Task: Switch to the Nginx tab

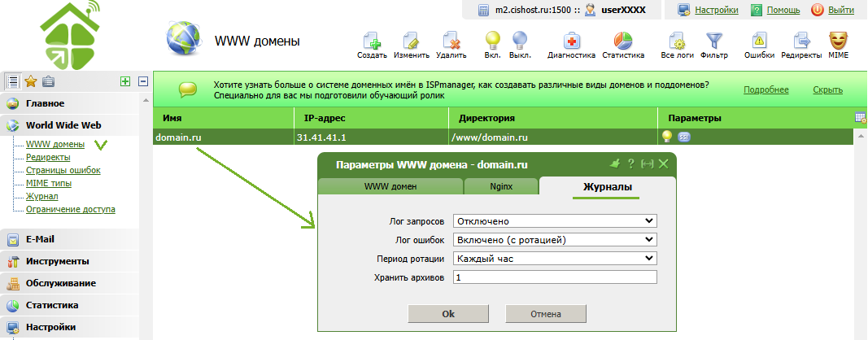Action: coord(500,186)
